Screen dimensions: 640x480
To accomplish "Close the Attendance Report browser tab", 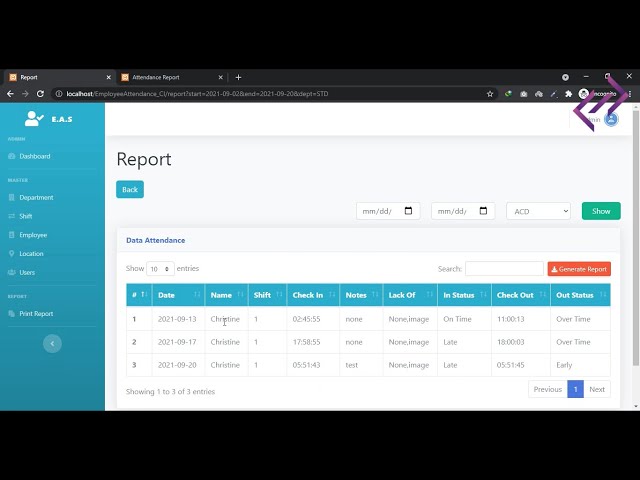I will pyautogui.click(x=220, y=77).
